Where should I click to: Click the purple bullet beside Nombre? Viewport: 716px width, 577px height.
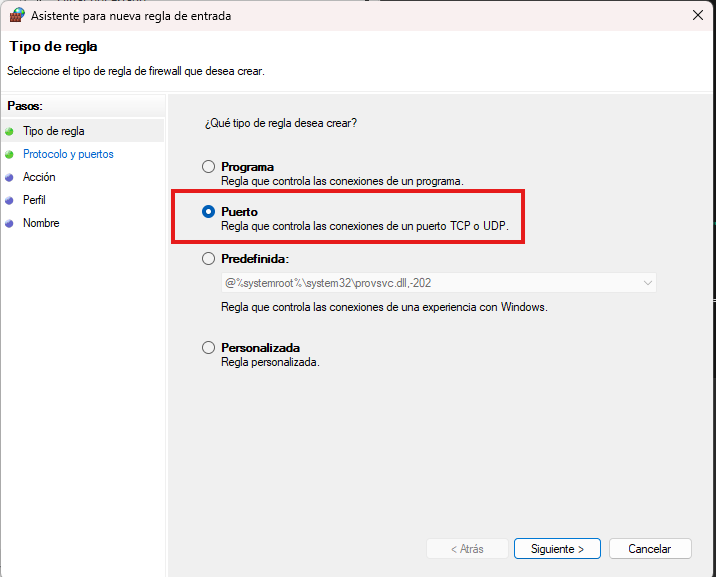point(10,224)
